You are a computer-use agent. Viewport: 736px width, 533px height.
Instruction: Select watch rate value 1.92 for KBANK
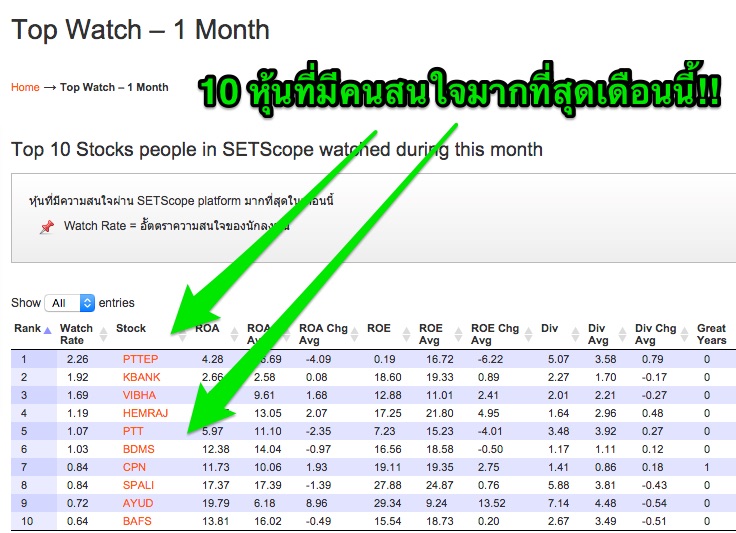tap(77, 377)
